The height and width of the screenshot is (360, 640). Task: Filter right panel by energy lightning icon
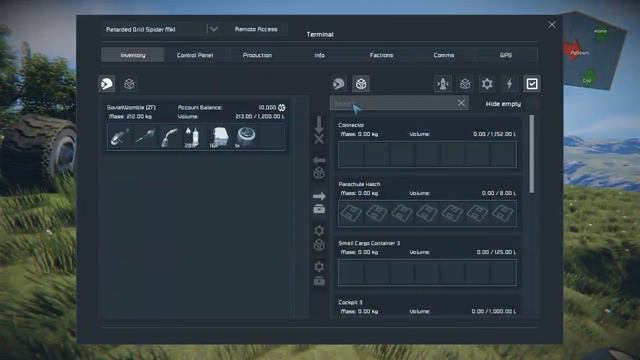tap(509, 84)
